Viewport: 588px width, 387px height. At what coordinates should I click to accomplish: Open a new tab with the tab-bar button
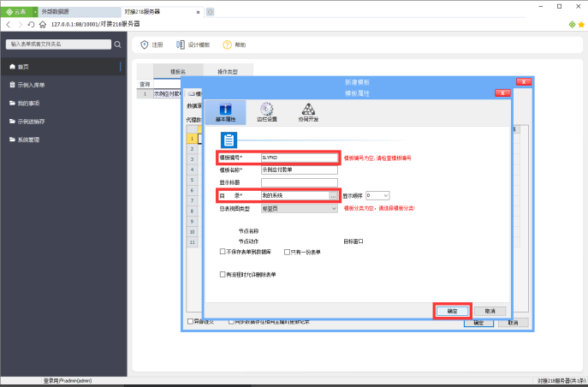[210, 12]
